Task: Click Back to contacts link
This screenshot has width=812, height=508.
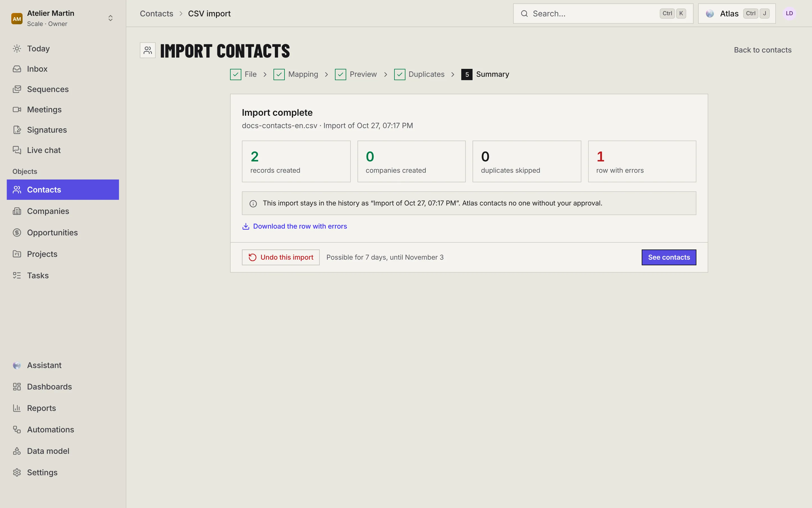Action: tap(762, 50)
